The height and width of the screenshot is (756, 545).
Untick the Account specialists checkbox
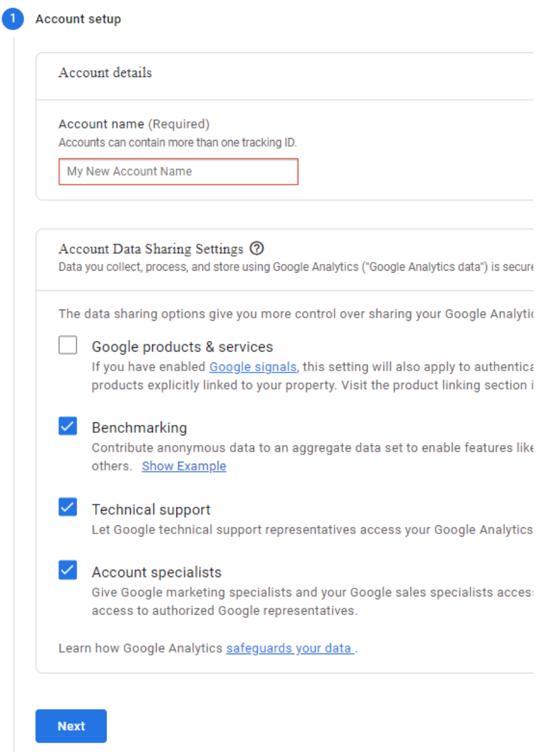point(68,570)
